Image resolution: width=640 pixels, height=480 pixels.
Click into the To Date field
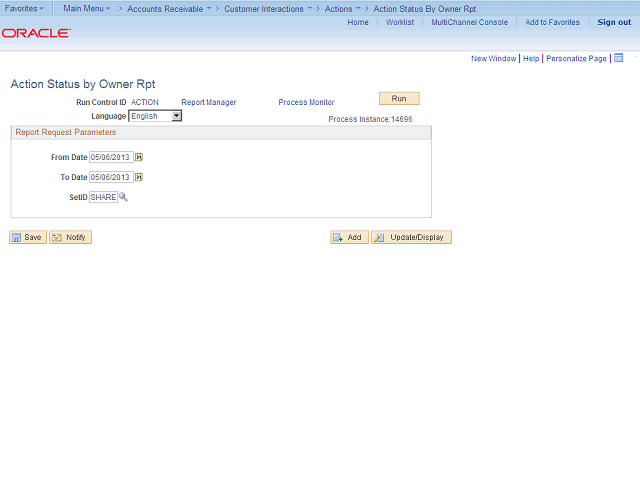[x=111, y=177]
